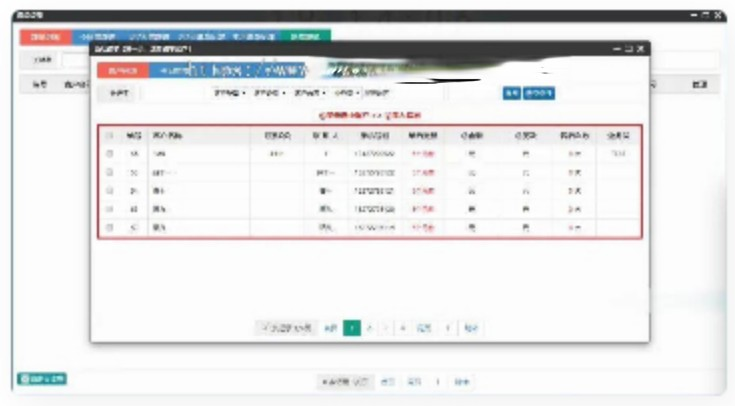
Task: Tick the checkbox of the fourth table row
Action: (x=109, y=209)
